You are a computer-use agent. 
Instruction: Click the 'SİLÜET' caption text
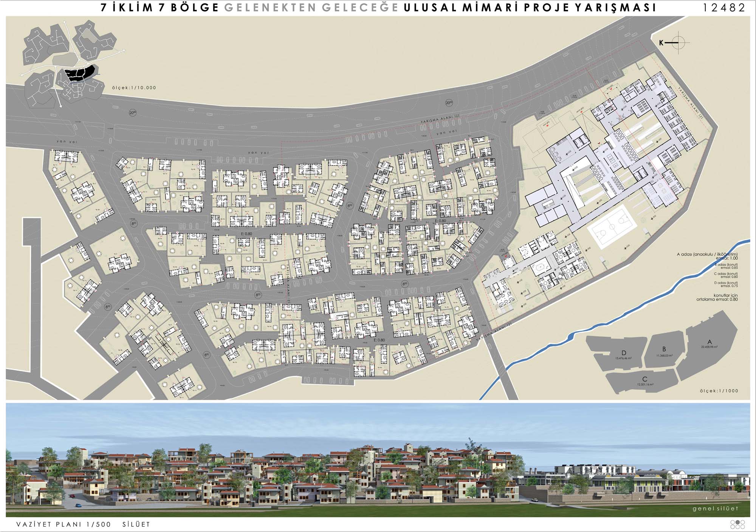[136, 524]
